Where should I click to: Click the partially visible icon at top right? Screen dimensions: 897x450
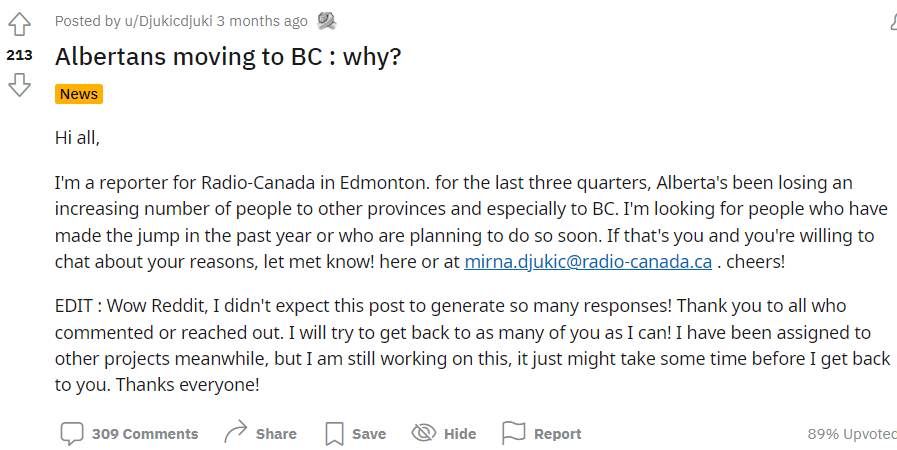892,21
